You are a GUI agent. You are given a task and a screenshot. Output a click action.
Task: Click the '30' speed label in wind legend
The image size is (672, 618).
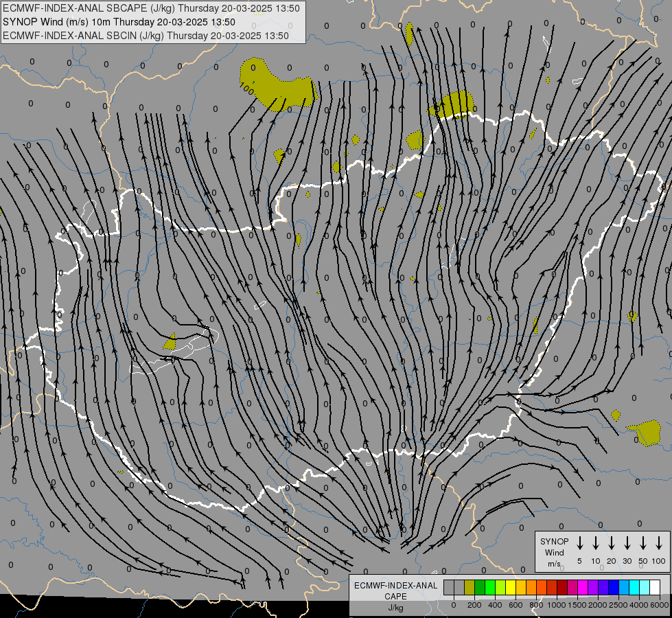pyautogui.click(x=627, y=561)
